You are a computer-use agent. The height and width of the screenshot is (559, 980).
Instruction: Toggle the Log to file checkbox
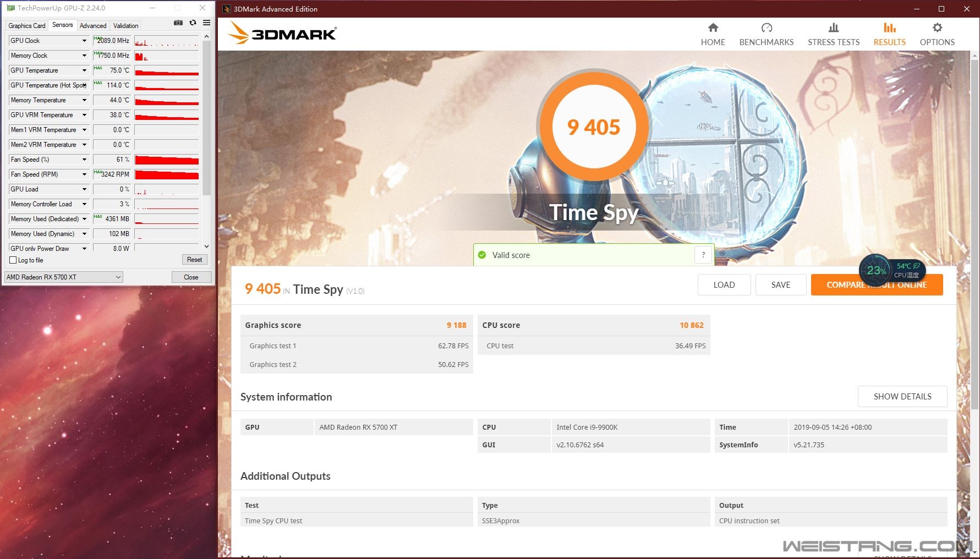tap(13, 260)
